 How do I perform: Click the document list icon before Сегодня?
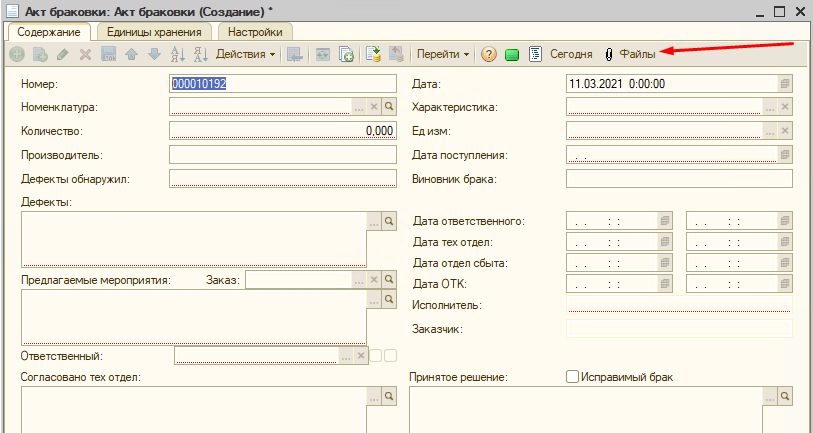click(x=535, y=54)
